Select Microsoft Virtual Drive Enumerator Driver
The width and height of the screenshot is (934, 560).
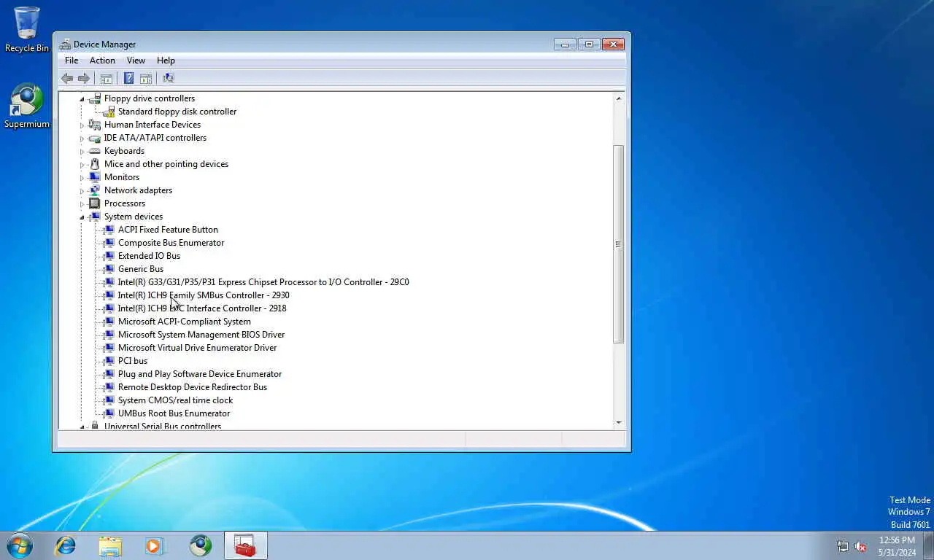(x=198, y=348)
